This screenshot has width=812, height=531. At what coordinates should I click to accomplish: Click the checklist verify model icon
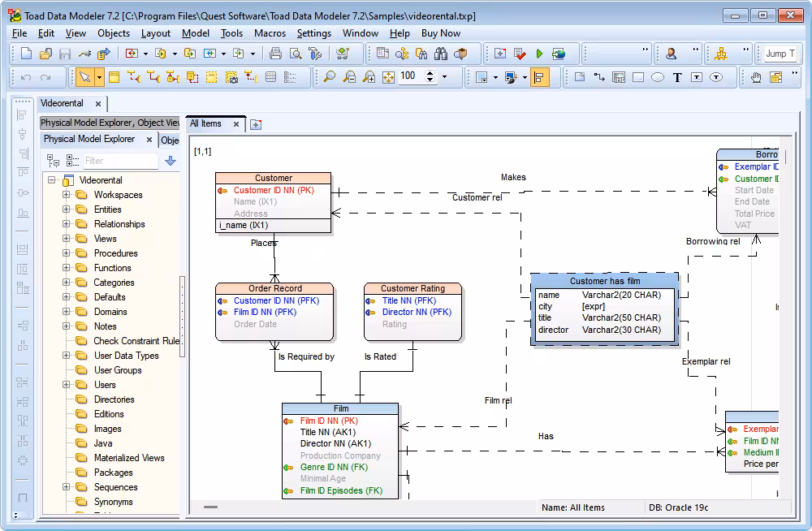click(520, 54)
